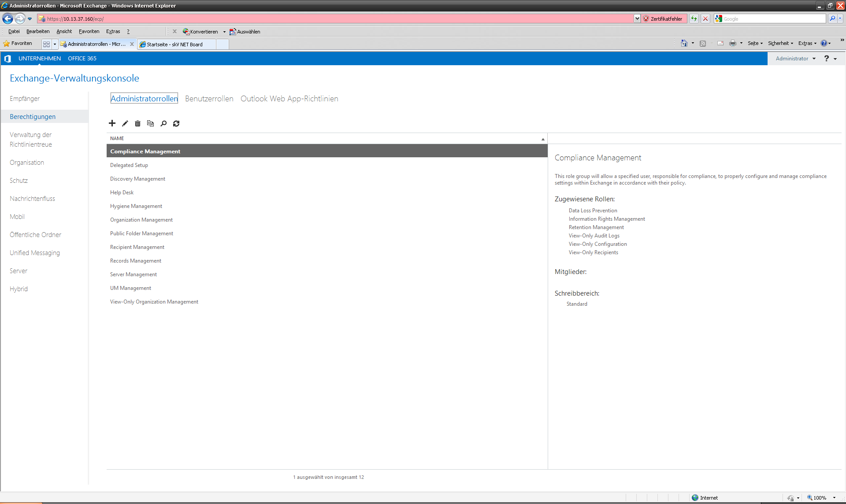Click the plus icon to add role group
The width and height of the screenshot is (846, 504).
coord(112,123)
